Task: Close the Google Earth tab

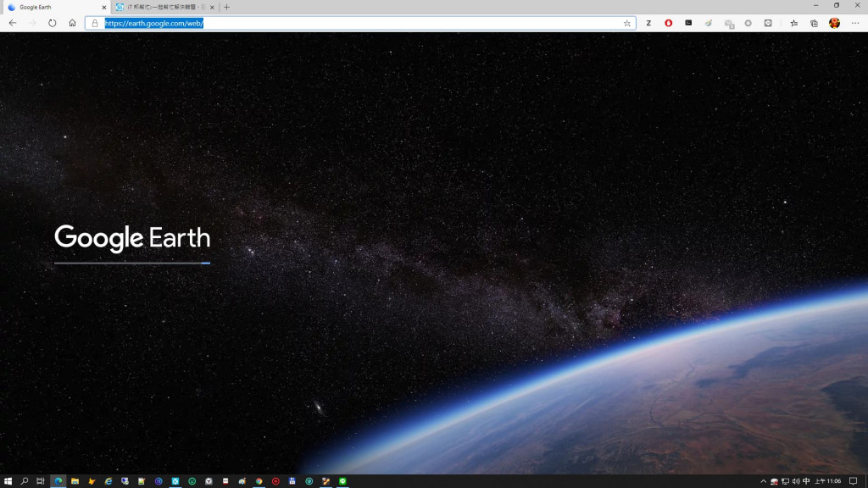Action: point(104,7)
